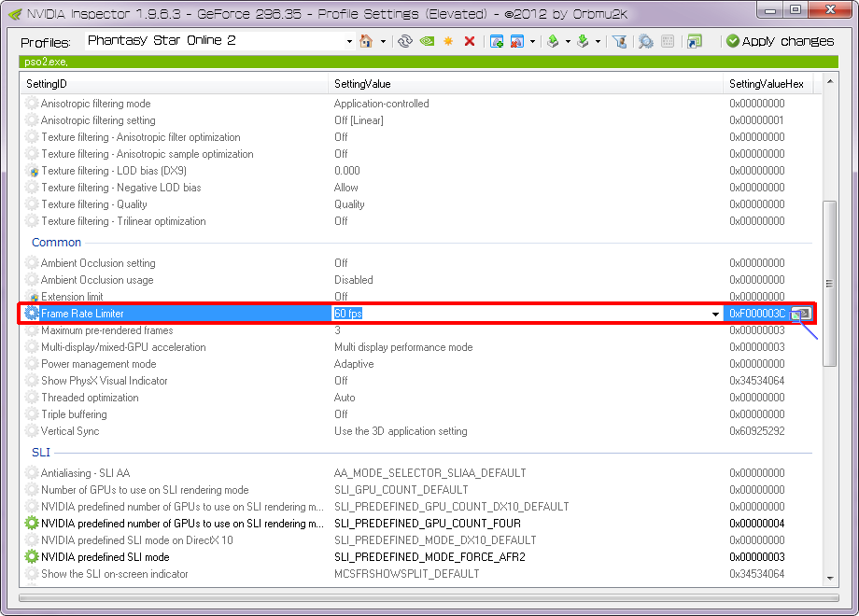
Task: Click the 'Use the 3D application setting' value
Action: (401, 431)
